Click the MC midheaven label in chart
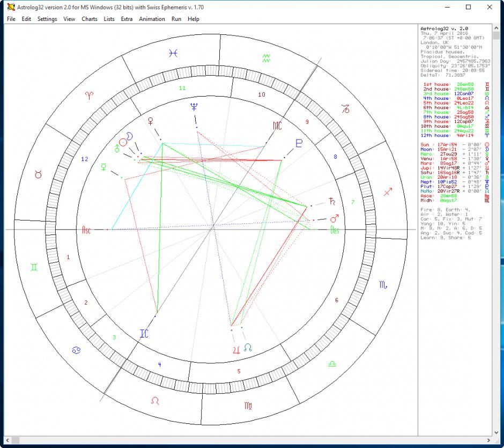Screen dimensions: 504x448 tap(277, 126)
